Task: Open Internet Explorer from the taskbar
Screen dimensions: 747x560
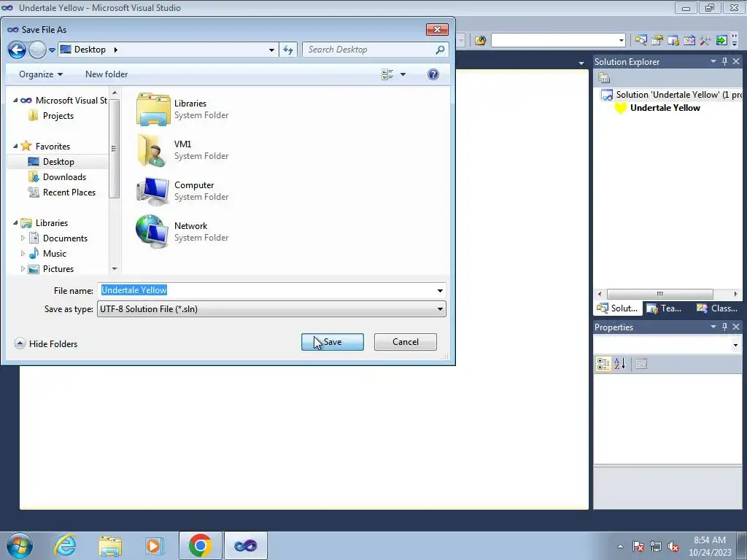Action: 65,545
